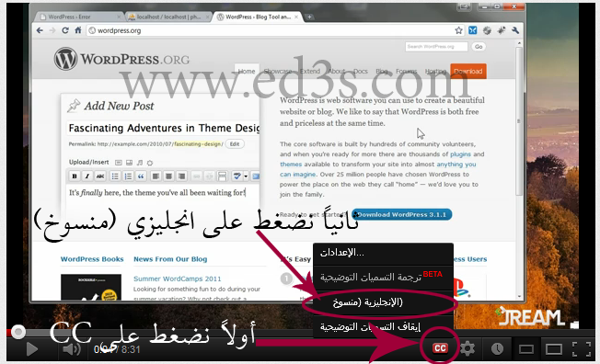This screenshot has height=364, width=600.
Task: Click the Watch Later clock icon
Action: pyautogui.click(x=497, y=348)
